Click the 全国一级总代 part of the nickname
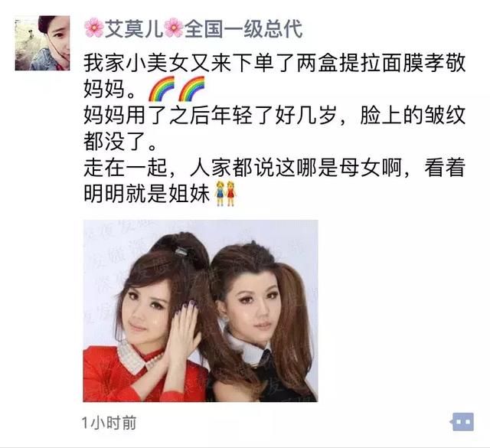 click(243, 28)
